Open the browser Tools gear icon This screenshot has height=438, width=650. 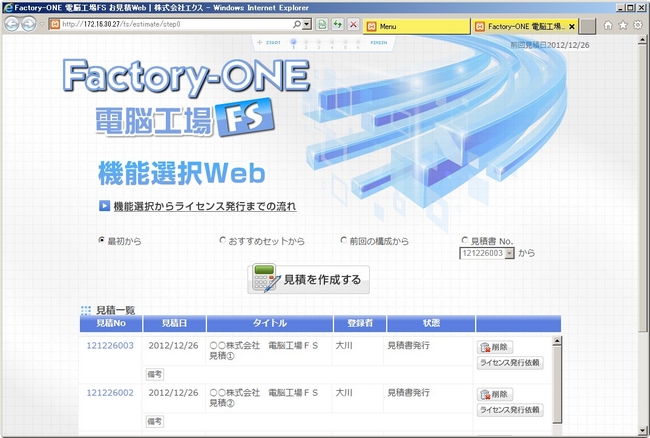point(638,25)
